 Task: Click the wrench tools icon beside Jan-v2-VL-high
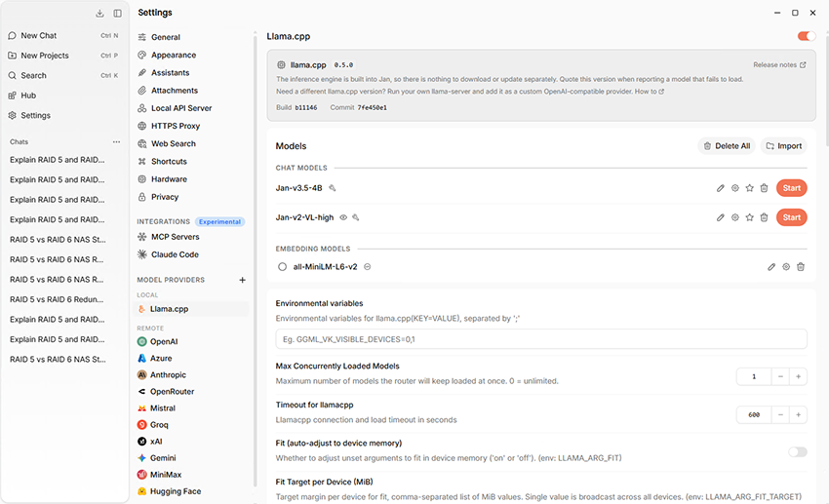point(355,217)
